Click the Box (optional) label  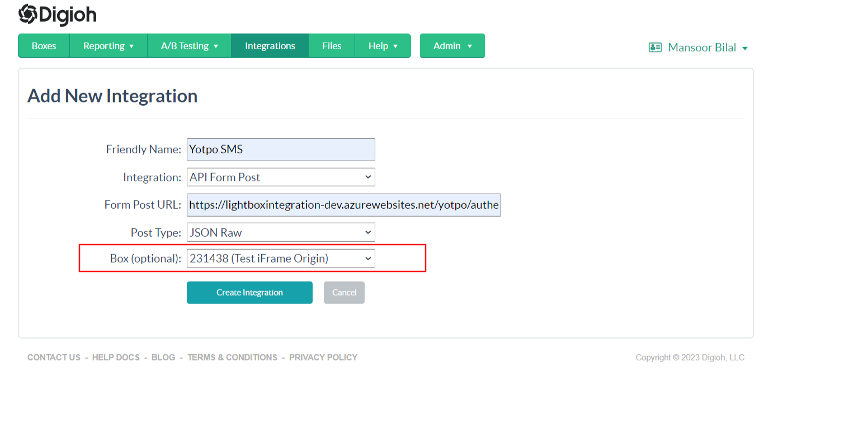tap(145, 259)
